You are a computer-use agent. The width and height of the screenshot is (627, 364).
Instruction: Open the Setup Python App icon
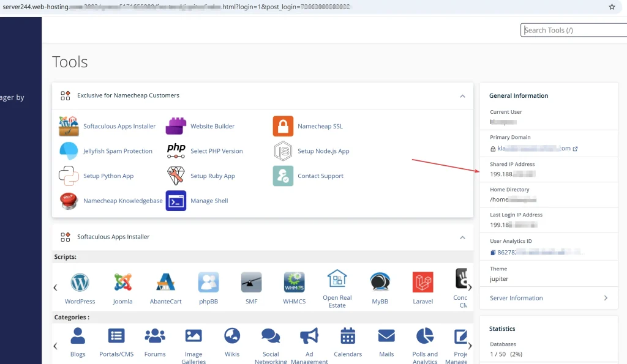(x=69, y=176)
